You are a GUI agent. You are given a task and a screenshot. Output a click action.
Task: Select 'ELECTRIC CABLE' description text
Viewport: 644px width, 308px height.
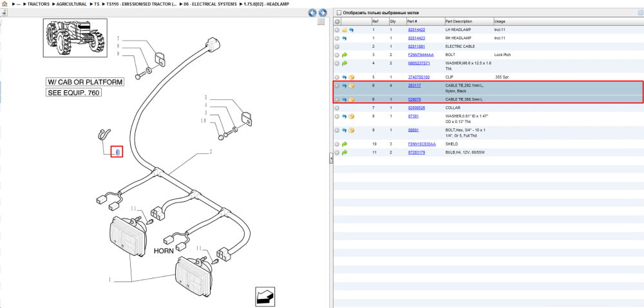click(x=460, y=46)
